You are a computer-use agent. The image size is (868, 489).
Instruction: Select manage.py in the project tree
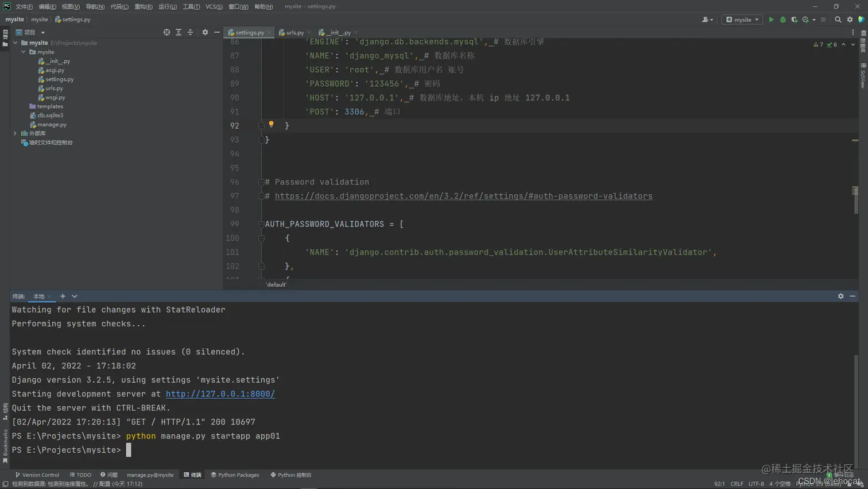(x=48, y=125)
